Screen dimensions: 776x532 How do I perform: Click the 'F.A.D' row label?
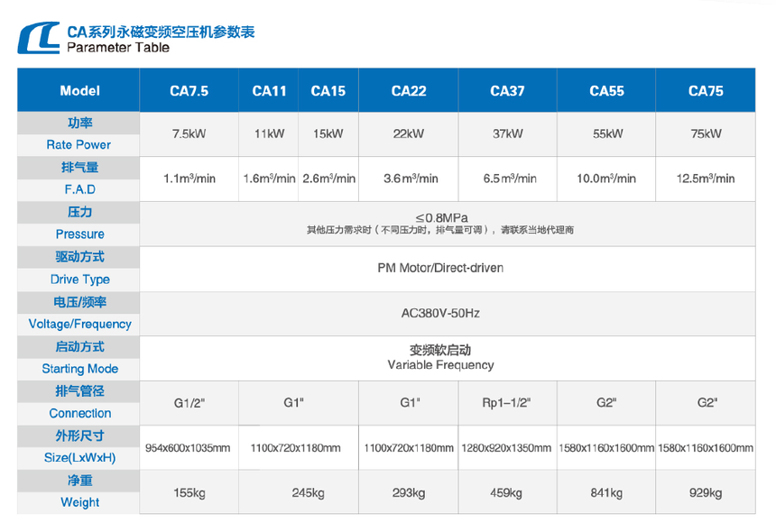tap(79, 189)
